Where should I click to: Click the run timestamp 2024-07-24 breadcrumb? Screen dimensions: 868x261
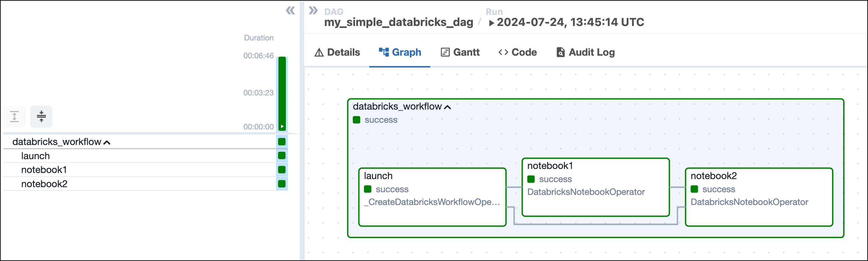[570, 22]
